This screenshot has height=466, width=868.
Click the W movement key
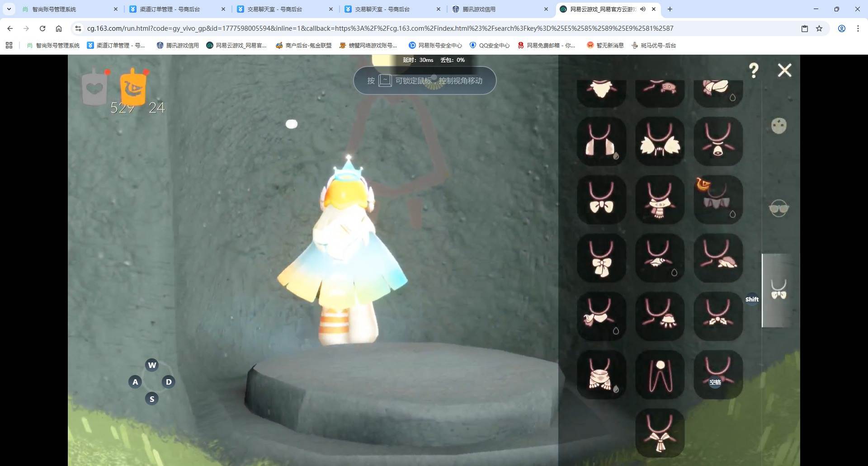pos(152,365)
